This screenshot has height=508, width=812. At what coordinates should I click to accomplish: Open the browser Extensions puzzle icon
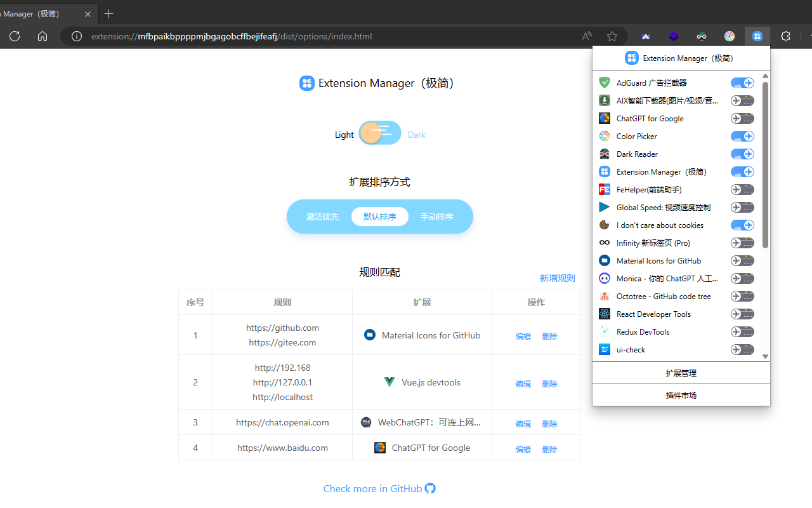785,36
